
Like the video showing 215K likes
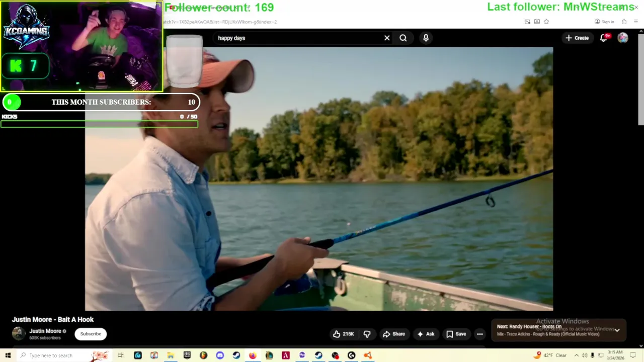[343, 334]
